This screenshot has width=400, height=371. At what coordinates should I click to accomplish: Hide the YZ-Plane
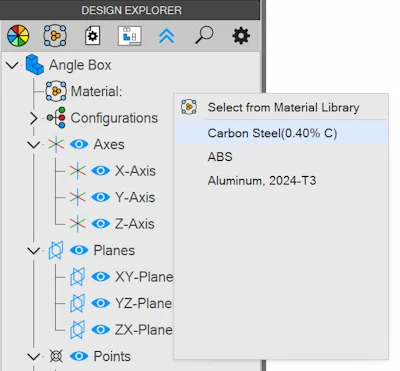101,303
